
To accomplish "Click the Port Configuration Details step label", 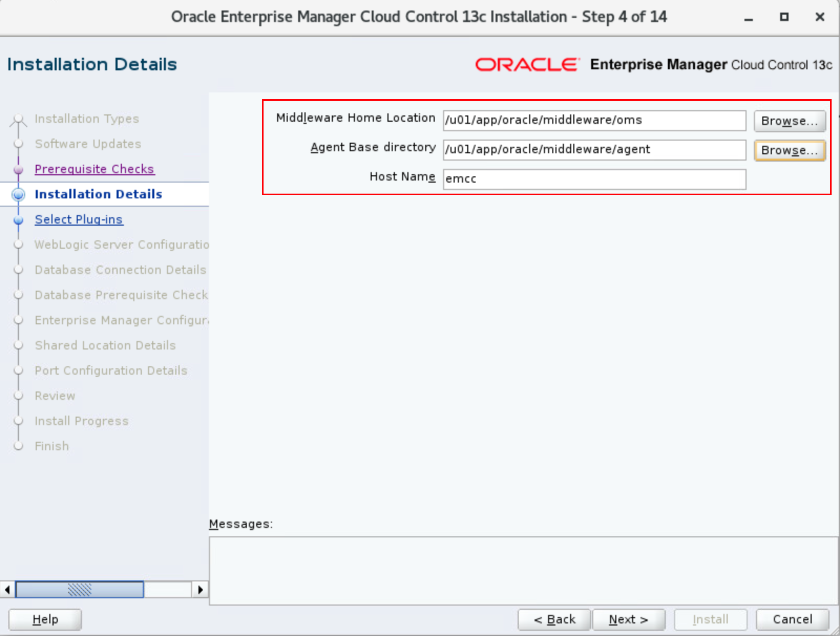I will 111,370.
